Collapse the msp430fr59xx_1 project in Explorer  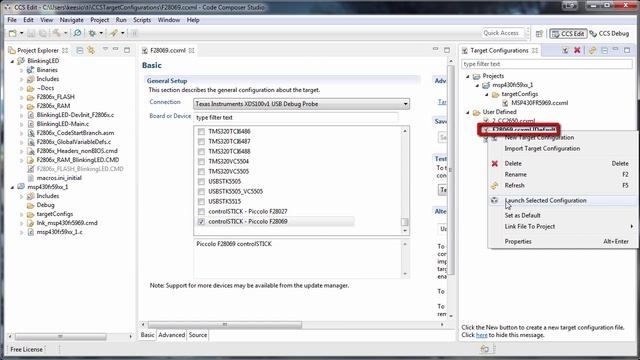pyautogui.click(x=12, y=187)
